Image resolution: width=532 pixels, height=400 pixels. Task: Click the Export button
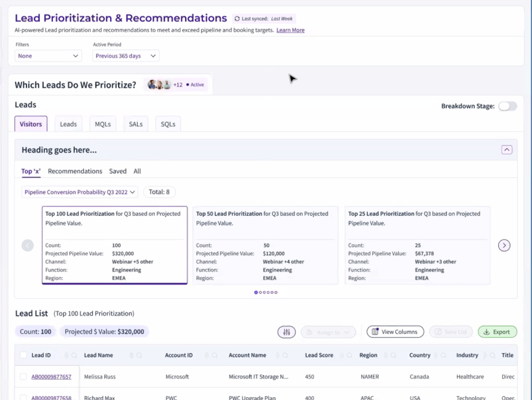tap(497, 332)
